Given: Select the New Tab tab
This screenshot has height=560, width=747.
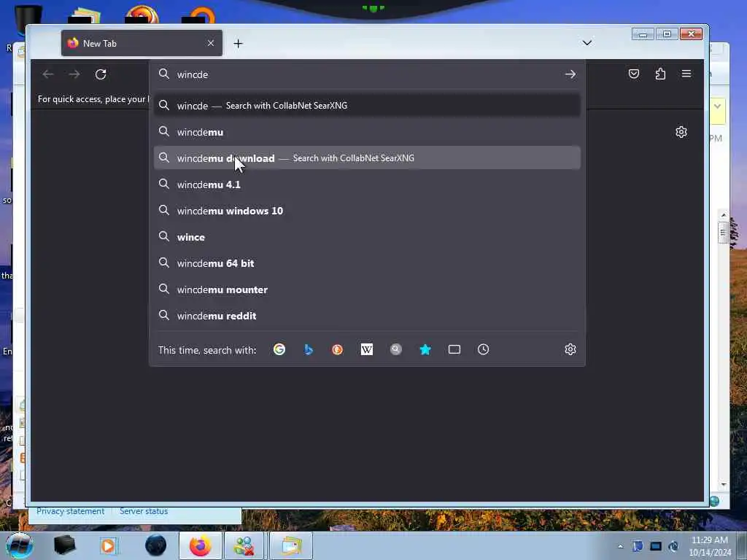Looking at the screenshot, I should coord(142,43).
